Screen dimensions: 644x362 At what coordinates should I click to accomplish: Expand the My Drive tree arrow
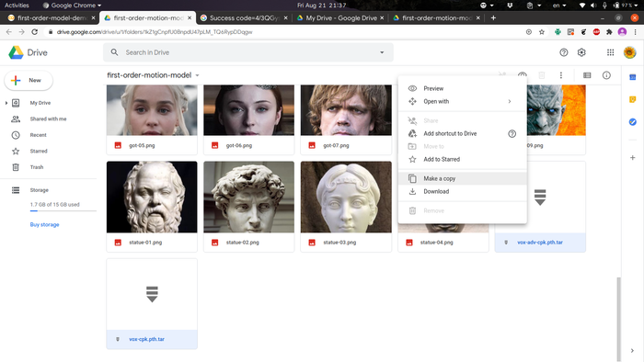(x=6, y=103)
